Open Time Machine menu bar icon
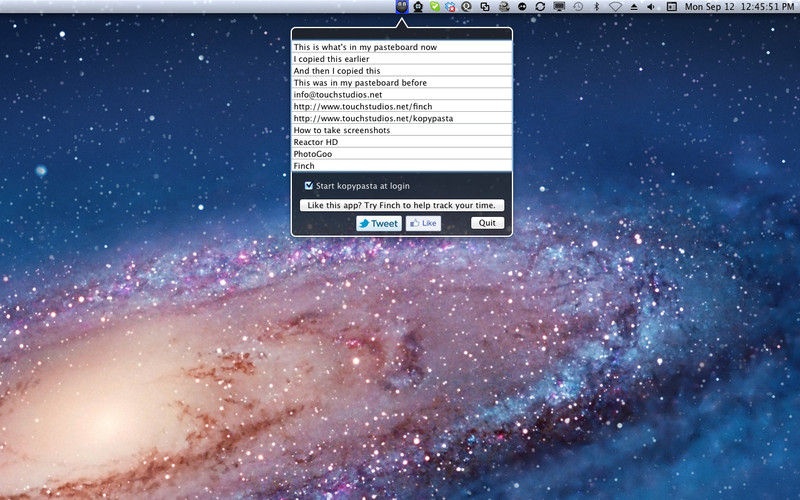Viewport: 800px width, 500px height. pos(578,7)
